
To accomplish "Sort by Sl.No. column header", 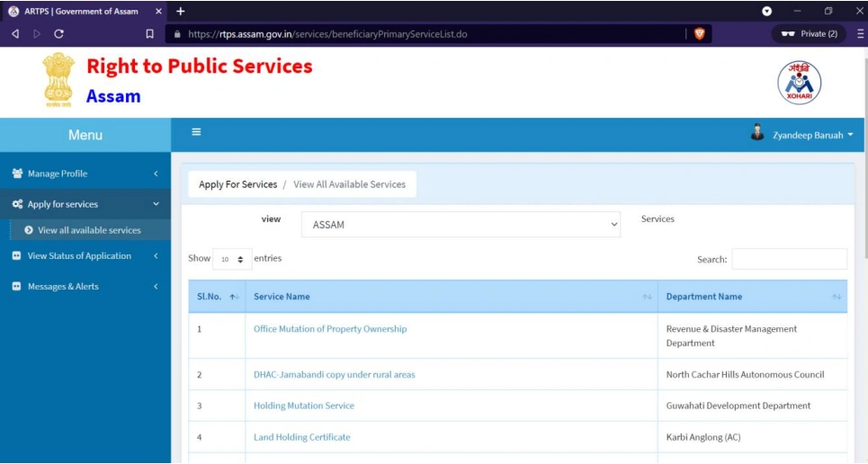I will (x=217, y=296).
